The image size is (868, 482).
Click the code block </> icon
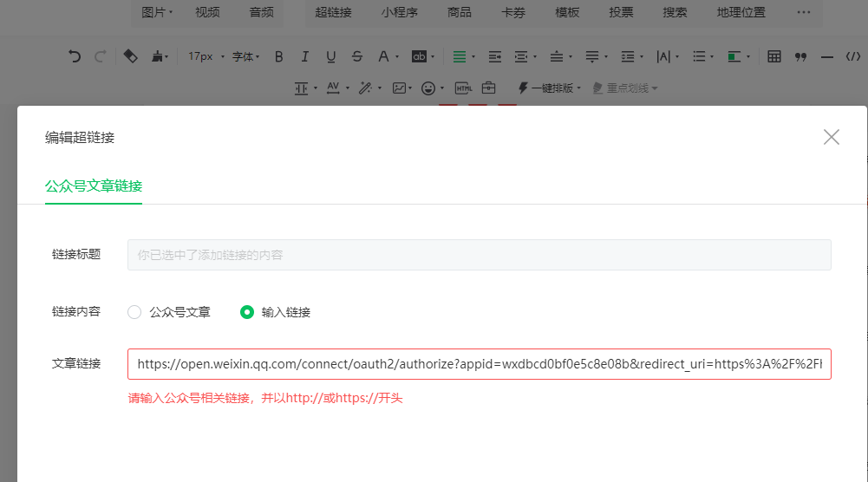pyautogui.click(x=853, y=56)
